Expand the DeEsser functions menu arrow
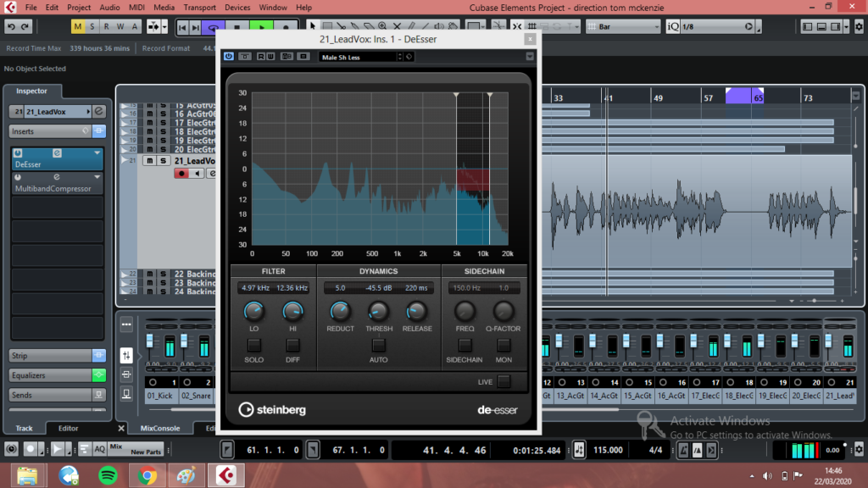 530,57
